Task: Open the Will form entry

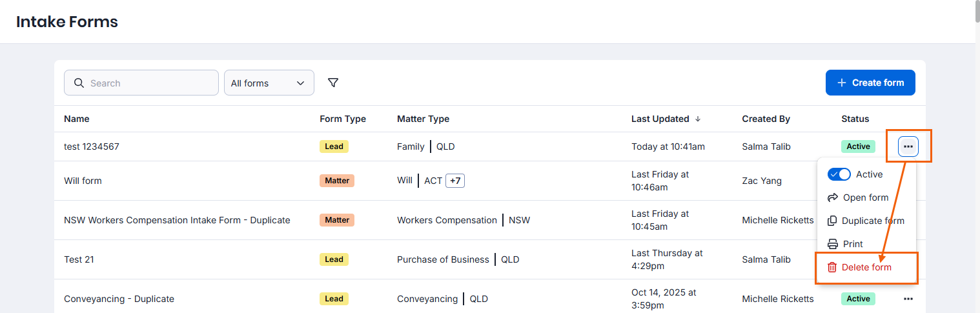Action: point(83,181)
